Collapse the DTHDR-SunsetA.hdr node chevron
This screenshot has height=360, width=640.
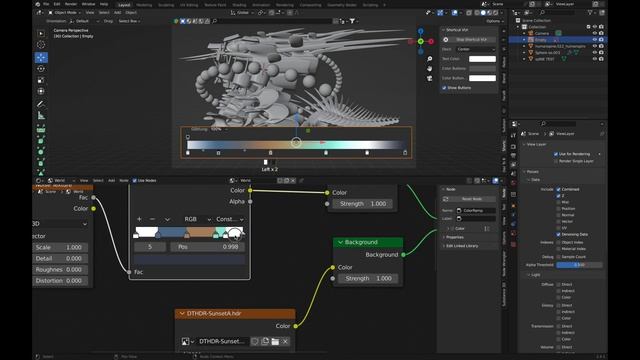click(x=182, y=313)
